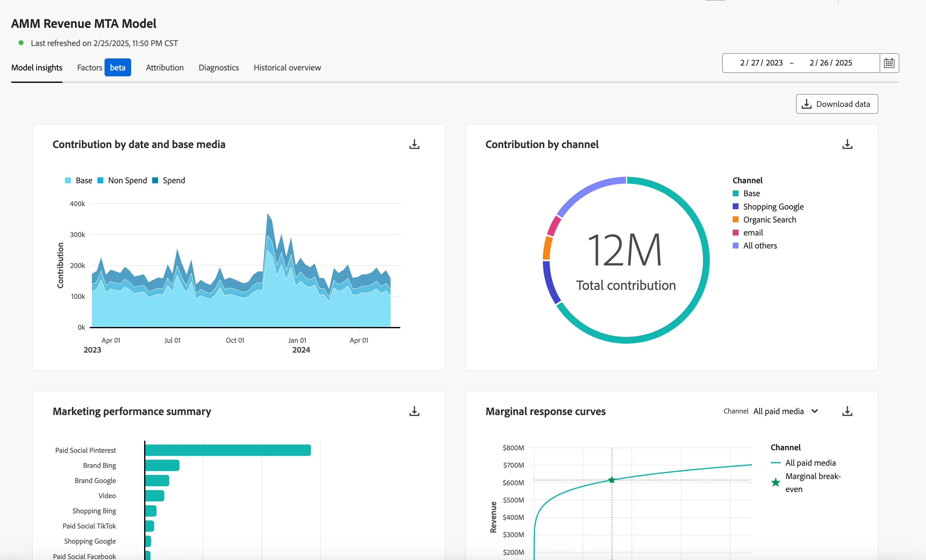Image resolution: width=926 pixels, height=560 pixels.
Task: Download the Marketing performance summary chart
Action: coord(414,411)
